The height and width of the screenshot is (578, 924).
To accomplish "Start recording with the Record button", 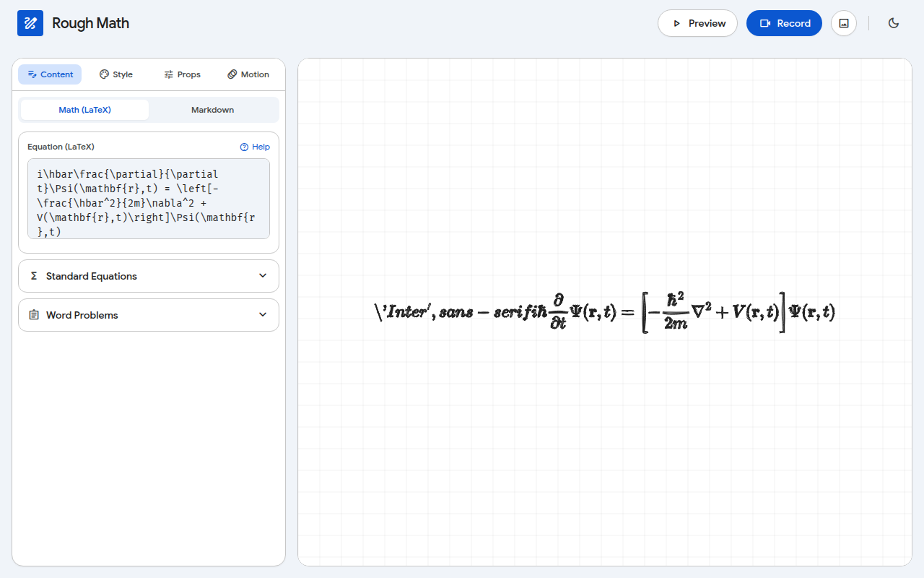I will tap(784, 23).
